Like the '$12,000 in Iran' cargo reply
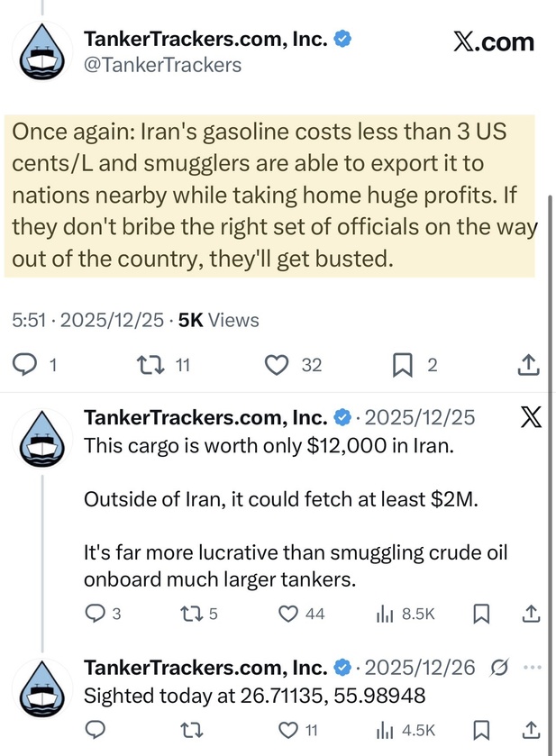This screenshot has width=556, height=756. click(x=288, y=614)
